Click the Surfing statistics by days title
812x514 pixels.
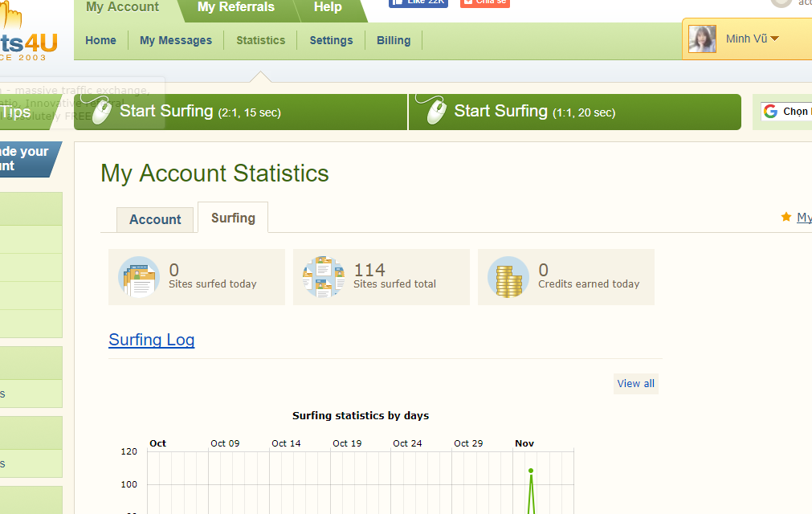pos(361,416)
